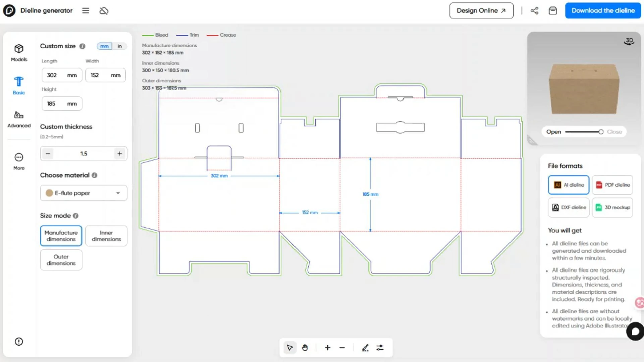Viewport: 644px width, 362px height.
Task: Choose PDF dieline file format
Action: (612, 185)
